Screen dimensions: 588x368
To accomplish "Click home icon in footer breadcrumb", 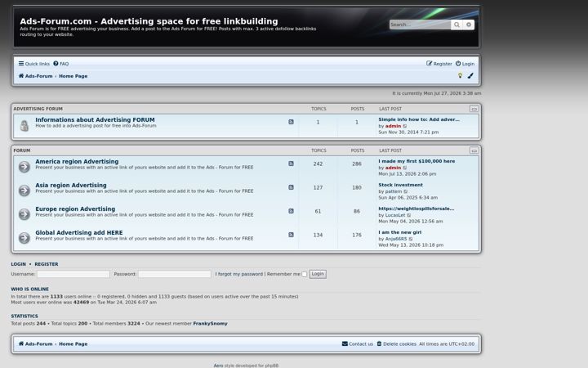I will (x=21, y=343).
